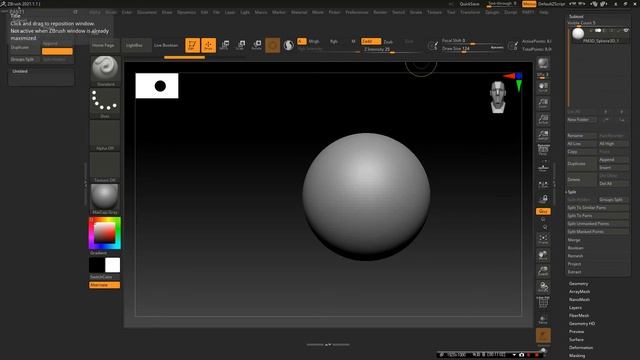Toggle Rgb painting mode
This screenshot has height=360, width=640.
coord(333,41)
